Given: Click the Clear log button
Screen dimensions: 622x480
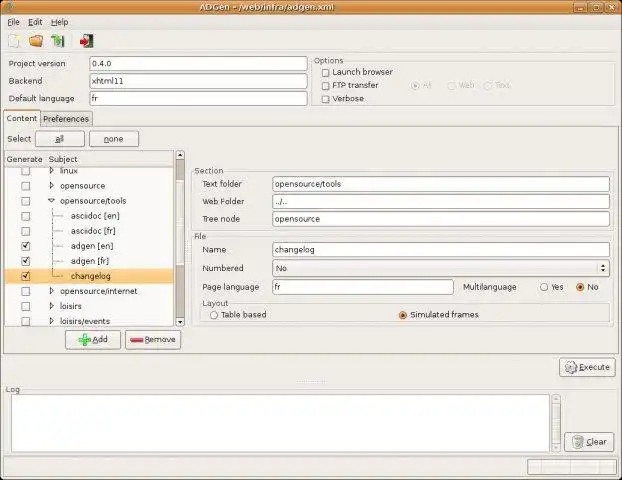Looking at the screenshot, I should pyautogui.click(x=589, y=442).
